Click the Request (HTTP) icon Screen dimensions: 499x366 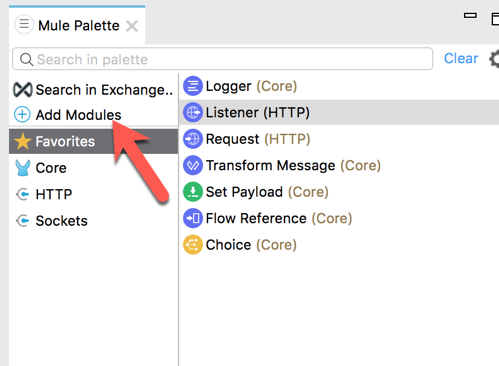point(193,139)
